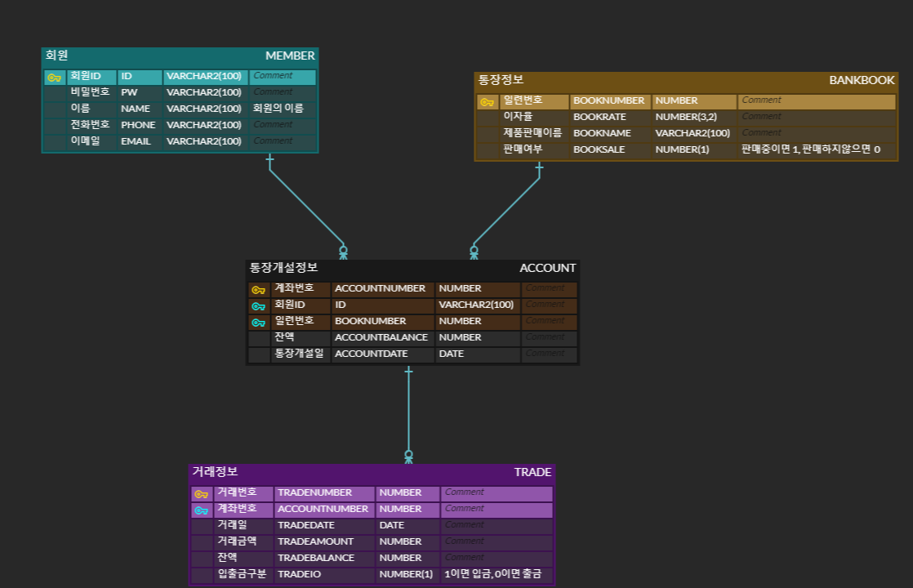Select the ACCOUNT to TRADE relationship line

[409, 415]
